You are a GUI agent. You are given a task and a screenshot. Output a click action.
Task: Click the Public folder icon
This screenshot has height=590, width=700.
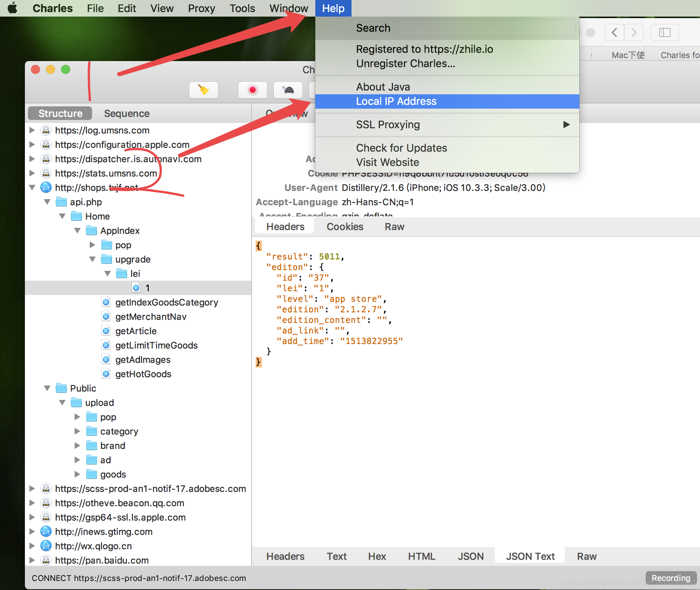point(61,388)
